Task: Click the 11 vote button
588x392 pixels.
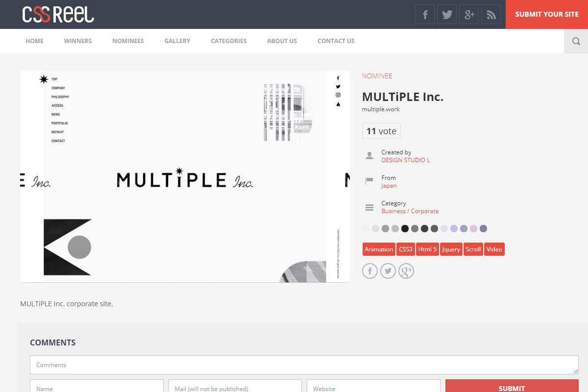Action: point(381,131)
